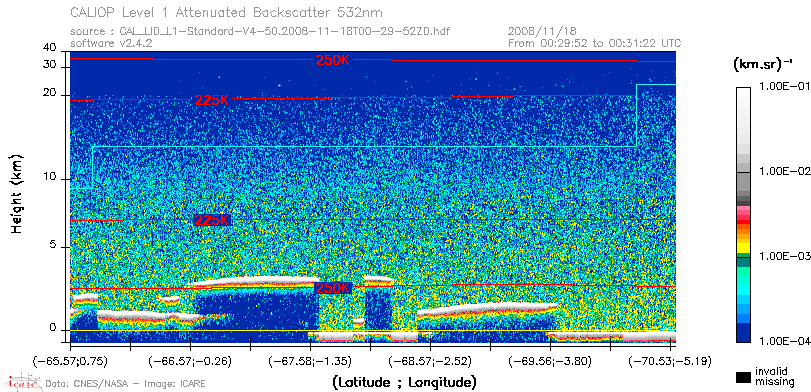Click the top '250K' temperature contour label
The height and width of the screenshot is (392, 811).
333,60
